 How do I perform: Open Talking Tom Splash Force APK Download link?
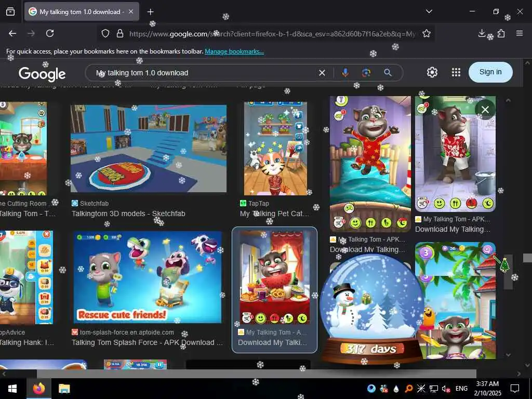[x=147, y=343]
